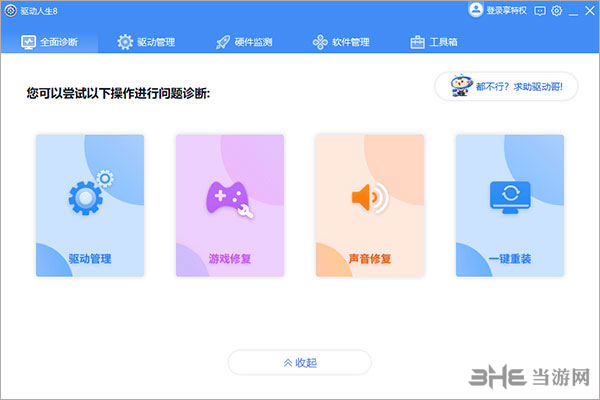The image size is (600, 400).
Task: Open the 硬件监测 tab
Action: point(244,42)
